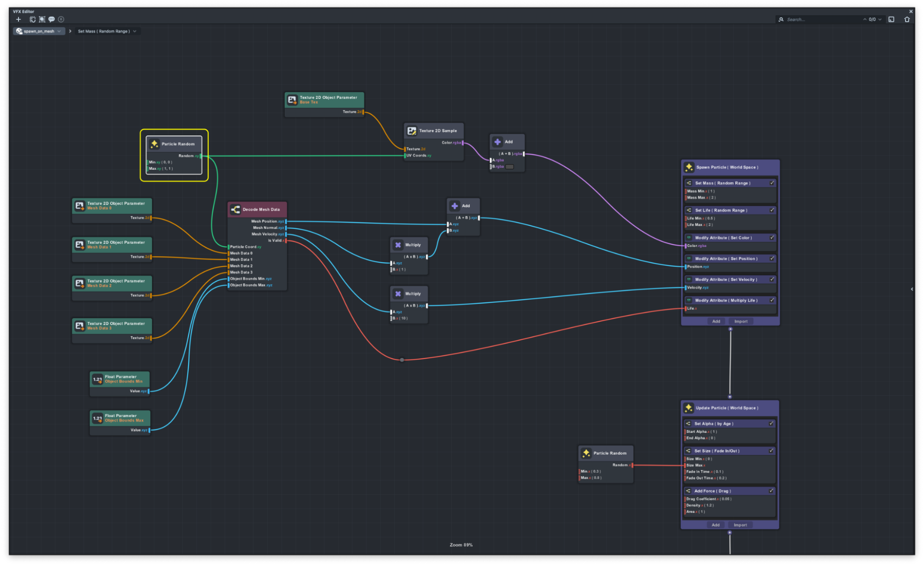Click the frame selection toolbar icon

click(x=42, y=19)
